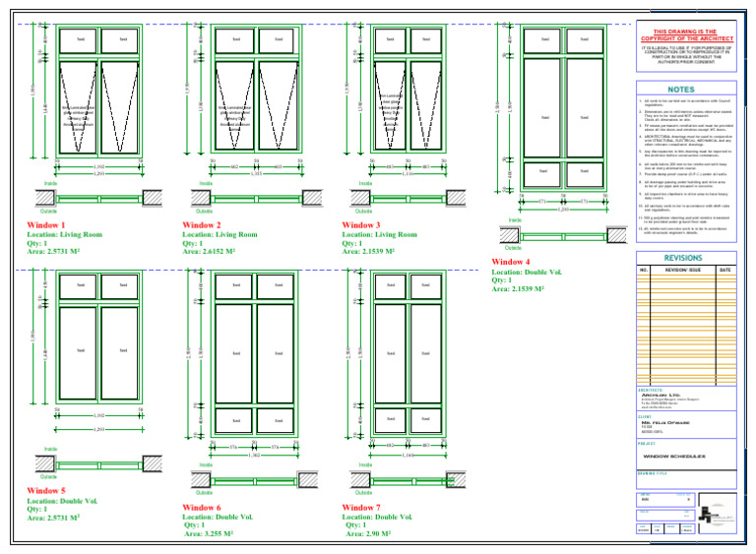Screen dimensions: 756x554
Task: Click the 'DATE' column header in revisions table
Action: click(725, 270)
